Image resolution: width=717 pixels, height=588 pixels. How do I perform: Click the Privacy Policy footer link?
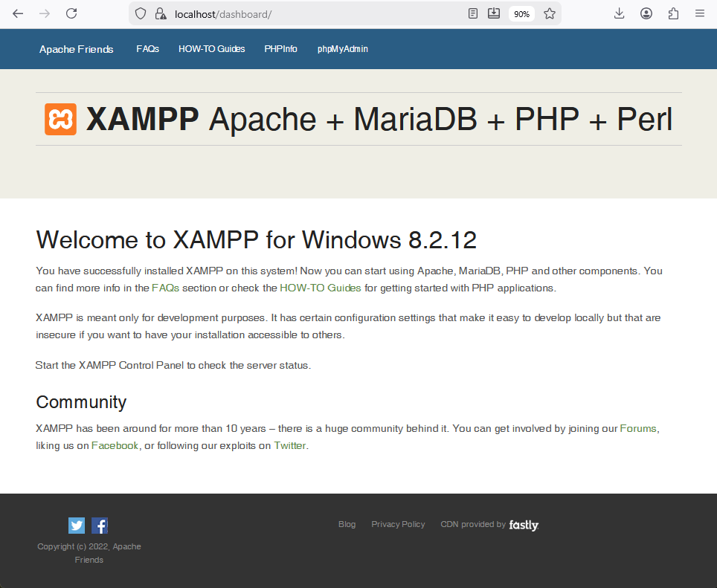pos(398,524)
